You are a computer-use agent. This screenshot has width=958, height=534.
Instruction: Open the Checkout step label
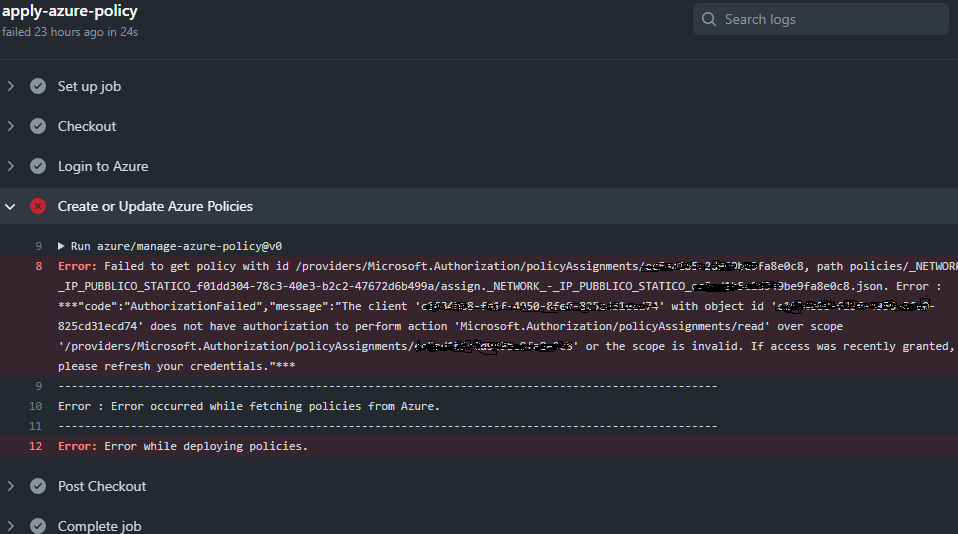click(87, 126)
